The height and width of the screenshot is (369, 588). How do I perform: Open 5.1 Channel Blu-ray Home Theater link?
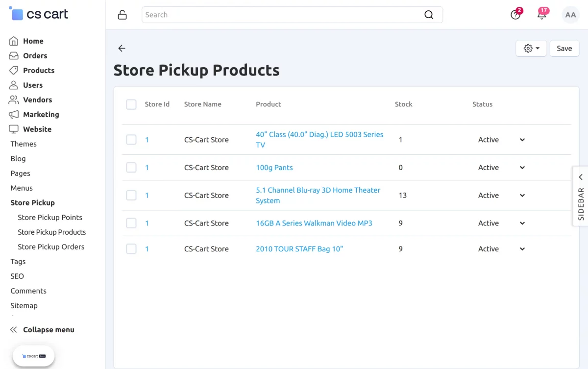point(318,196)
